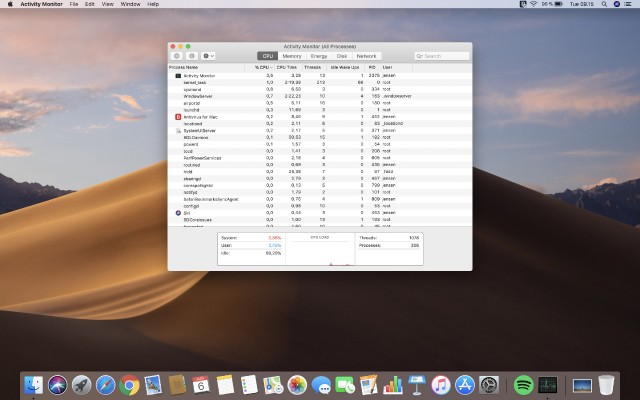The image size is (640, 400).
Task: Open Calendar from the Dock
Action: (201, 385)
